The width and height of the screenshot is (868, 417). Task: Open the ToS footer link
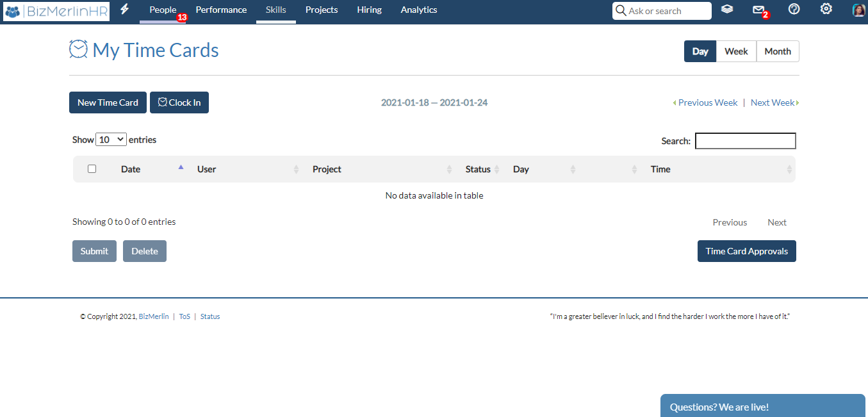[184, 316]
